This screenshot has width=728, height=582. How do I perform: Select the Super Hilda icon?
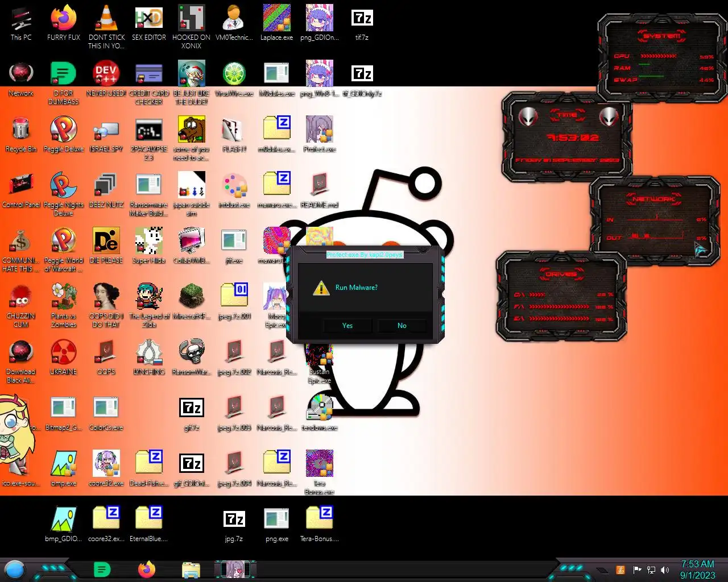point(149,246)
